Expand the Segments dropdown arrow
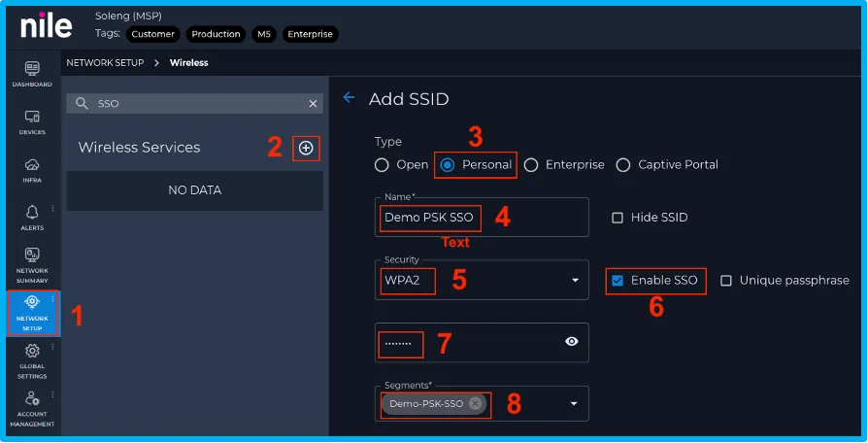 [574, 404]
